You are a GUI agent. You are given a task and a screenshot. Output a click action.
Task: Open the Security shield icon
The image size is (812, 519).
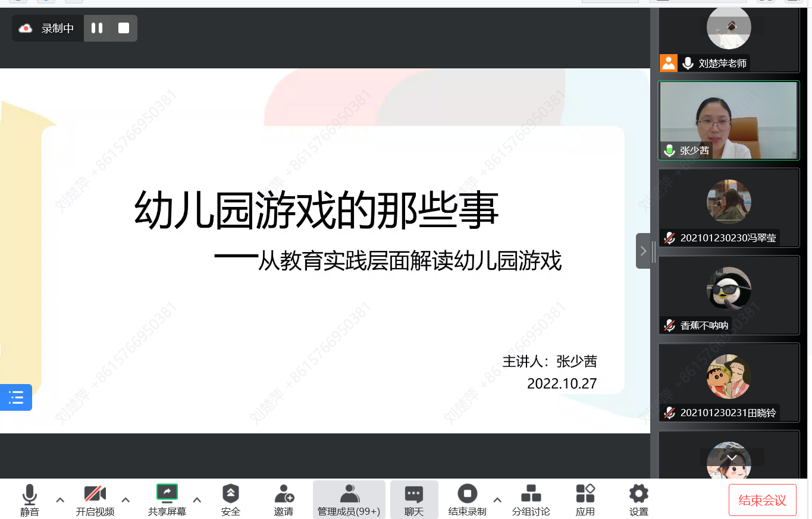click(x=230, y=494)
